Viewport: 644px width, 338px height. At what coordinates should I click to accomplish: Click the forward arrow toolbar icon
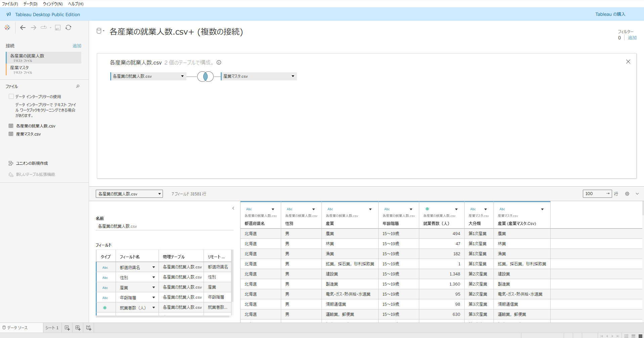34,28
